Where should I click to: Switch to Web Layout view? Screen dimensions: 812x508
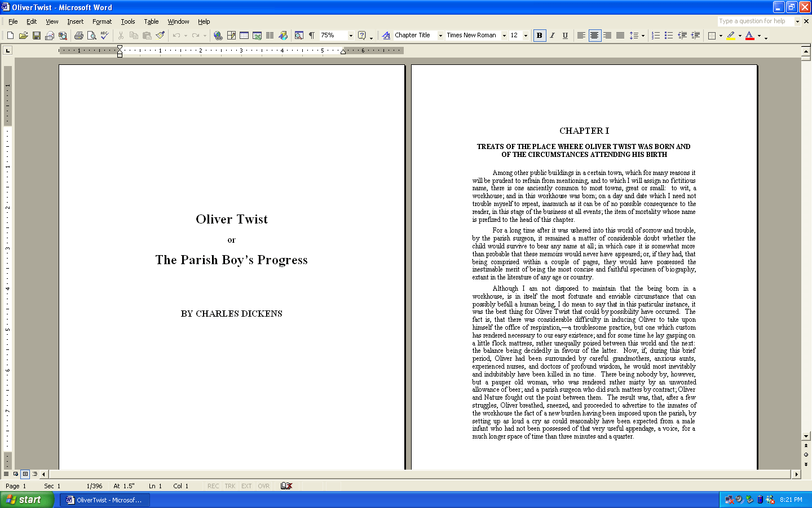pos(16,474)
